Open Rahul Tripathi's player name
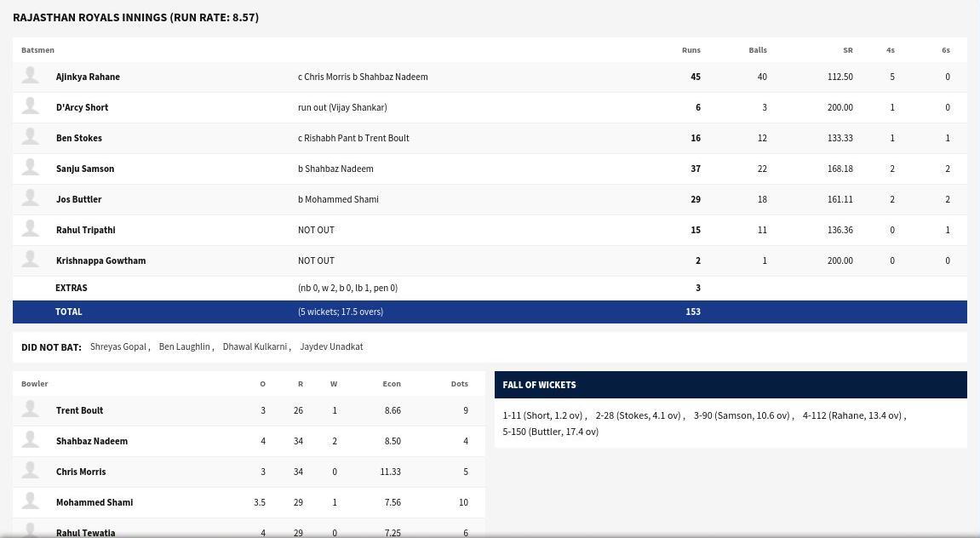This screenshot has height=538, width=980. pos(86,230)
